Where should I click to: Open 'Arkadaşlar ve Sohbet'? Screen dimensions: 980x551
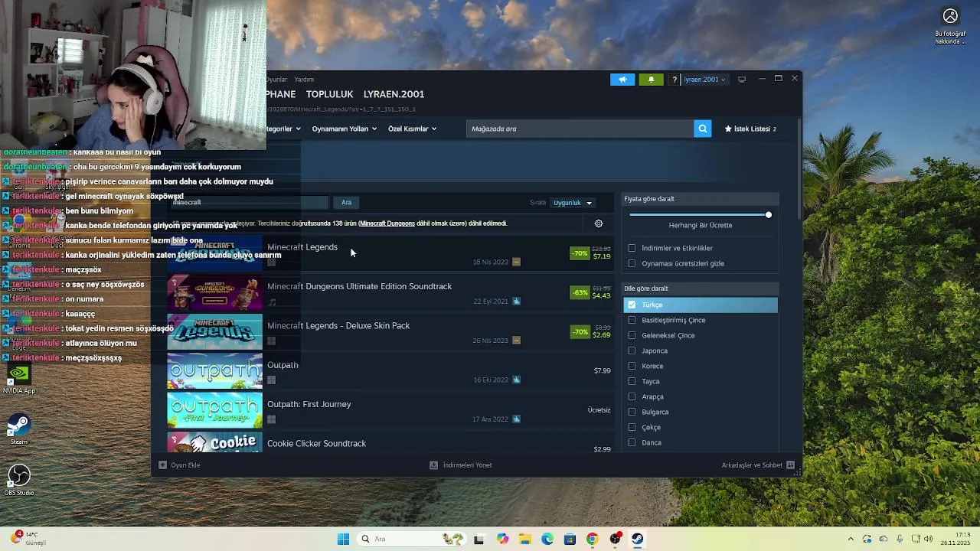[758, 465]
